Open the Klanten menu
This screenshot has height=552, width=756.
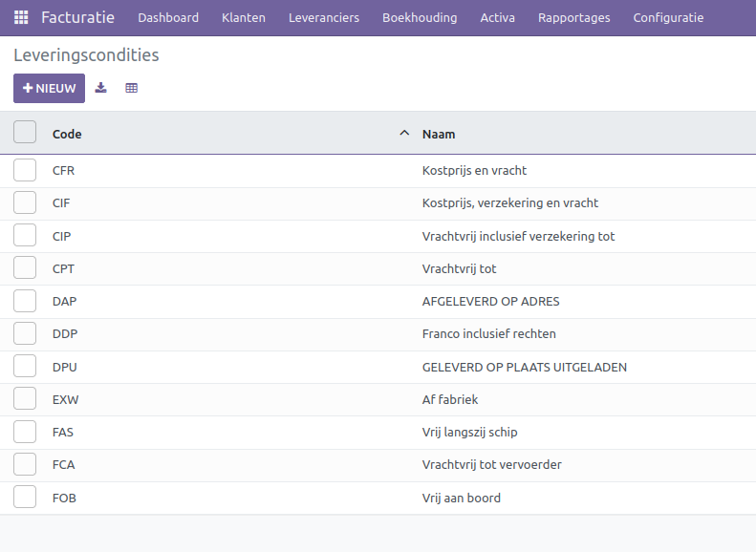[x=243, y=17]
